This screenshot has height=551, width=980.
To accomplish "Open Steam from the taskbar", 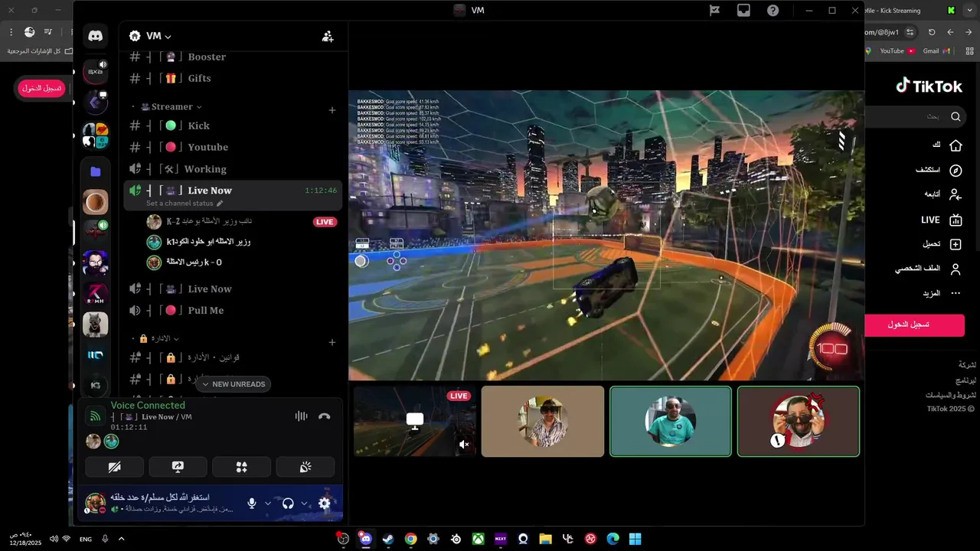I will coord(388,539).
